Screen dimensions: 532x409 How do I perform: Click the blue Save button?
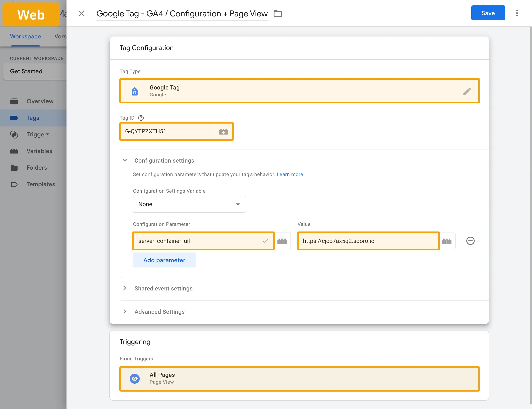coord(488,13)
